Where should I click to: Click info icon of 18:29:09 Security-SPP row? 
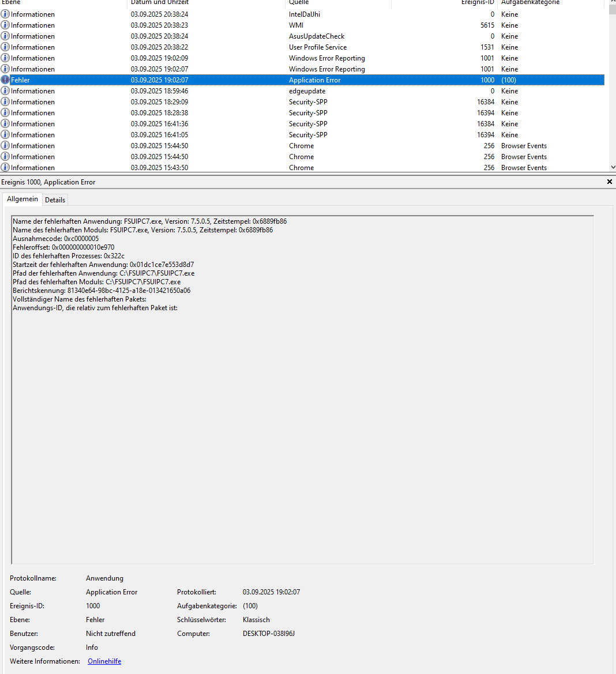(5, 102)
